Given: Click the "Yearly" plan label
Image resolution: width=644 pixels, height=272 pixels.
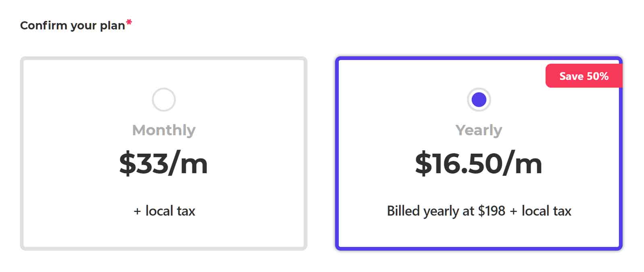Looking at the screenshot, I should point(479,130).
